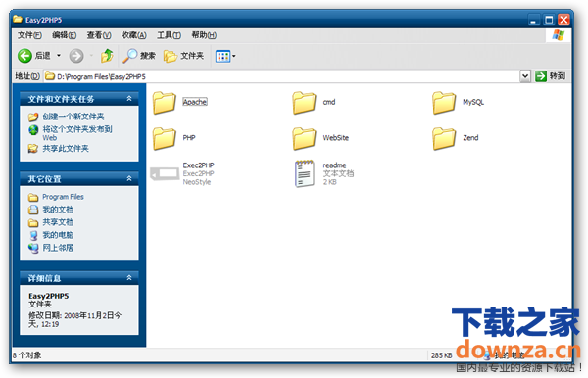Select the Zend folder
The width and height of the screenshot is (588, 378).
click(456, 138)
